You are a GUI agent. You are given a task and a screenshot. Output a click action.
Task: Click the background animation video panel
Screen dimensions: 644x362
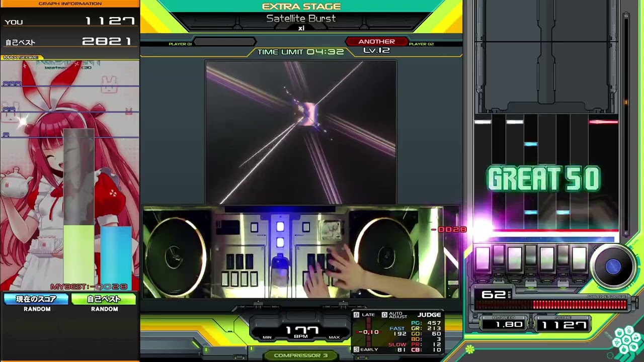point(301,132)
